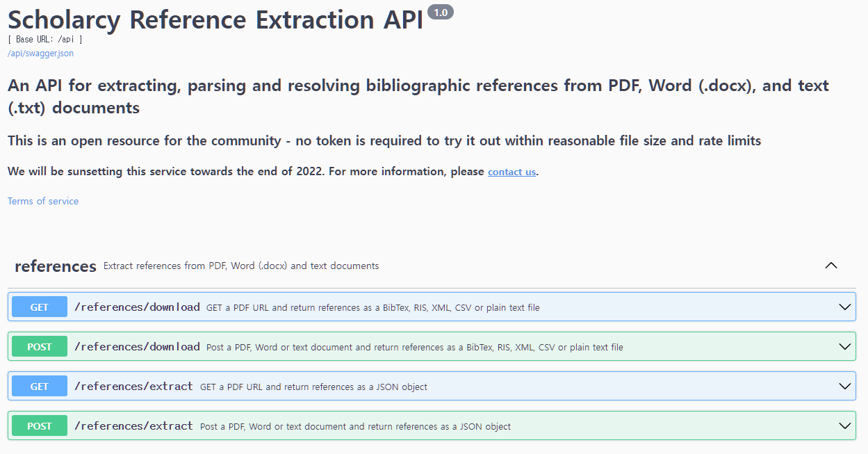Image resolution: width=868 pixels, height=454 pixels.
Task: Click the 'We will be sunsetting this service' sentence
Action: 273,171
